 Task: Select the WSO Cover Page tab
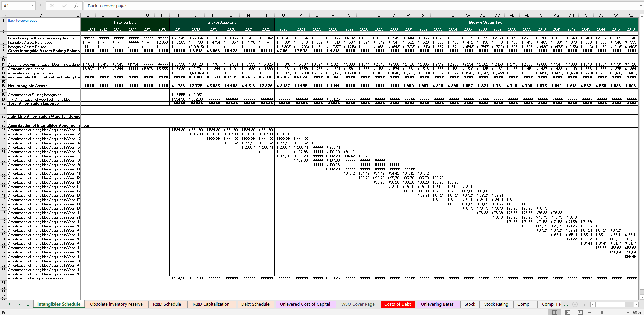pos(358,304)
